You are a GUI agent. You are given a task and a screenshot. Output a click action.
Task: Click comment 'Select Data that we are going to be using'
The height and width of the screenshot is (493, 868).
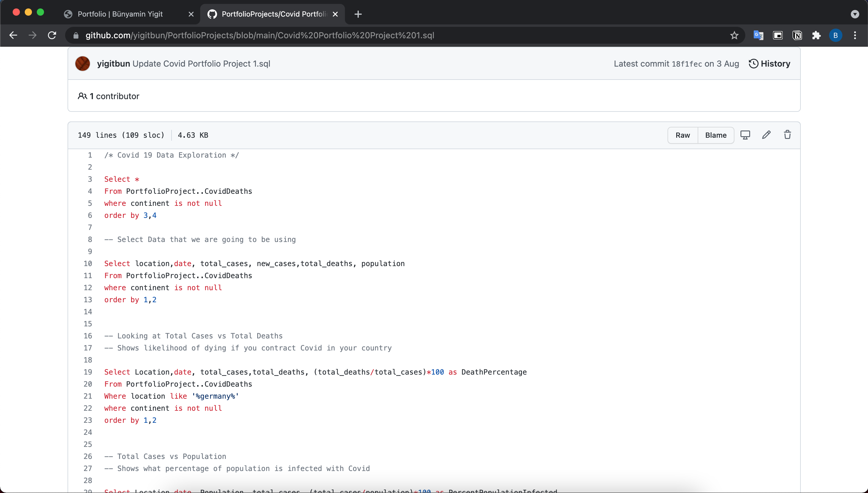pyautogui.click(x=200, y=239)
